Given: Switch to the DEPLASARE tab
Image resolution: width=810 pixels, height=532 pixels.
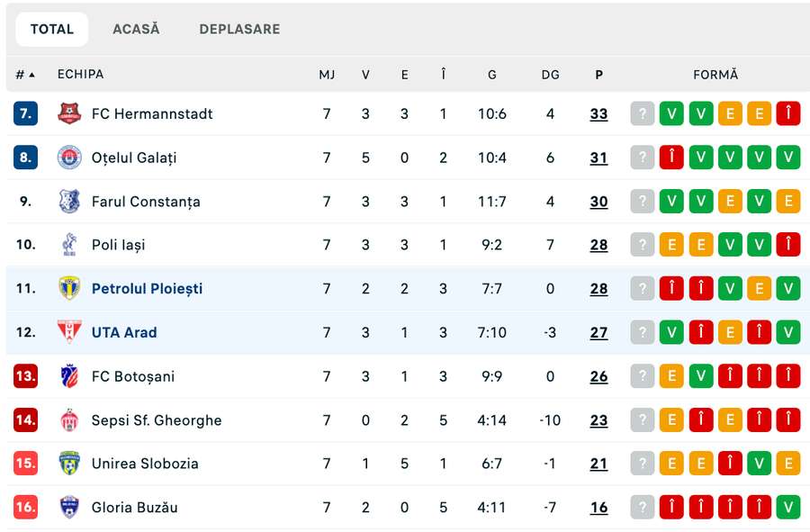Looking at the screenshot, I should point(239,29).
